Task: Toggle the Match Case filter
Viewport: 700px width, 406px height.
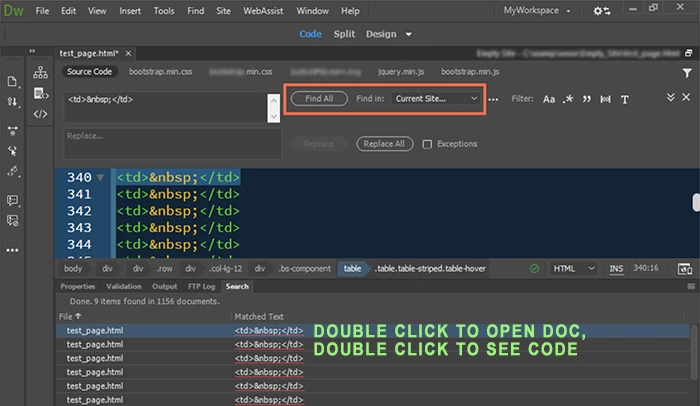Action: [x=549, y=99]
